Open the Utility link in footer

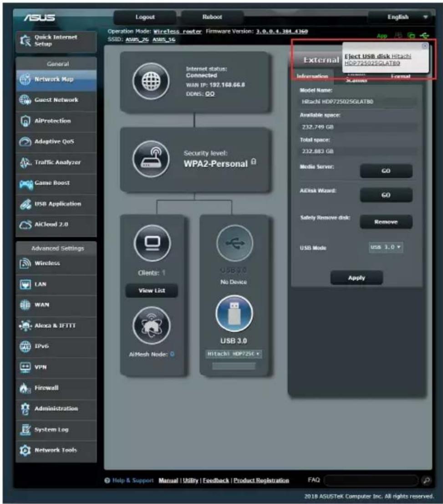190,481
